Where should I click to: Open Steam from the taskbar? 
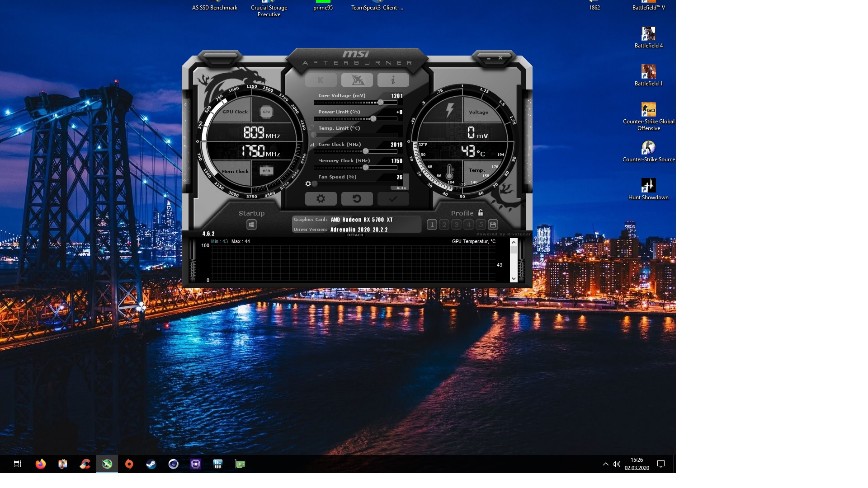point(151,464)
